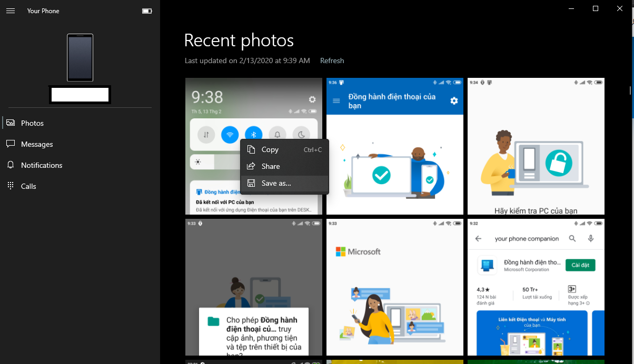Click the gear icon in the blue header screenshot
634x364 pixels.
454,100
